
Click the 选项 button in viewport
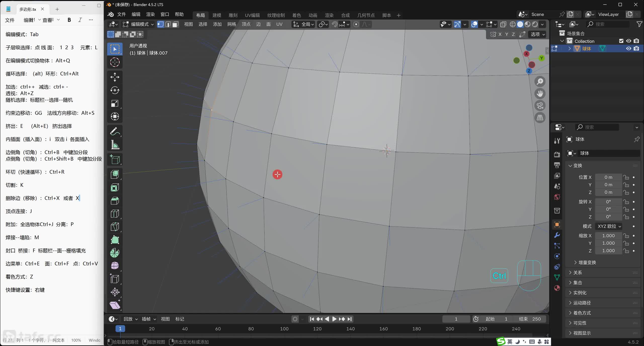pos(537,34)
